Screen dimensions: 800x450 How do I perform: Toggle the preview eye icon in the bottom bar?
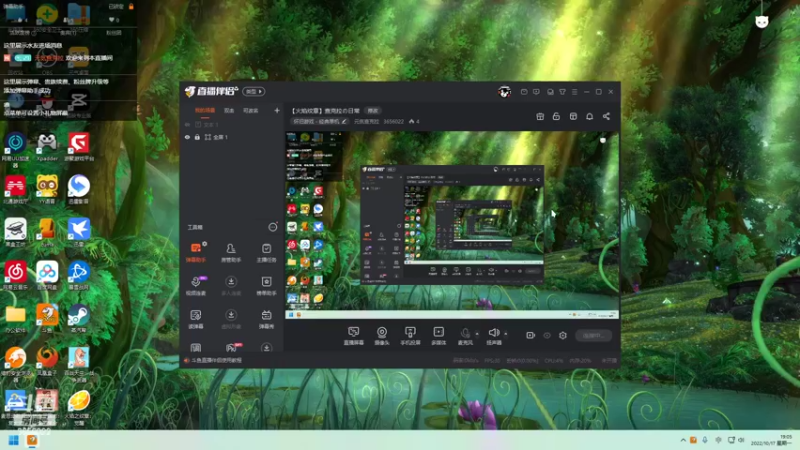point(547,335)
